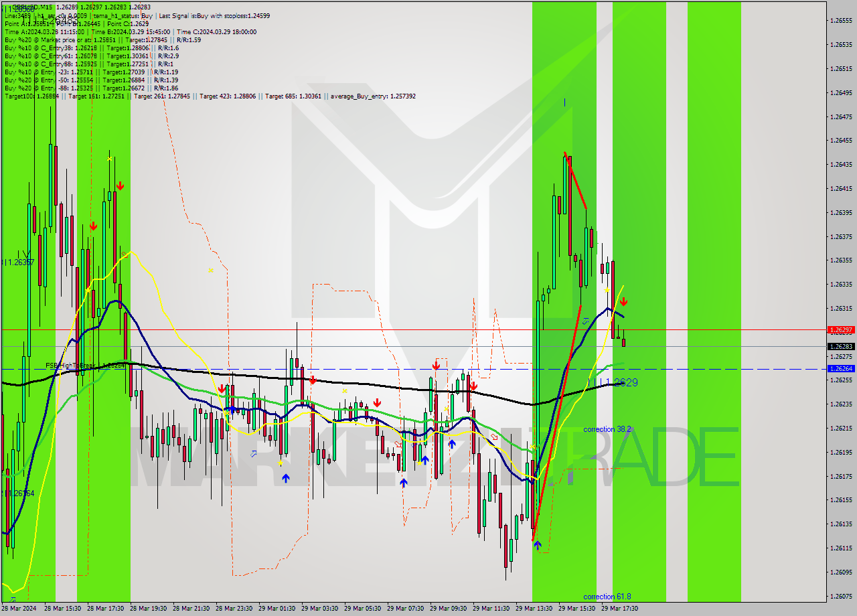Select the 1.26495 price axis label
This screenshot has width=857, height=616.
pos(841,92)
